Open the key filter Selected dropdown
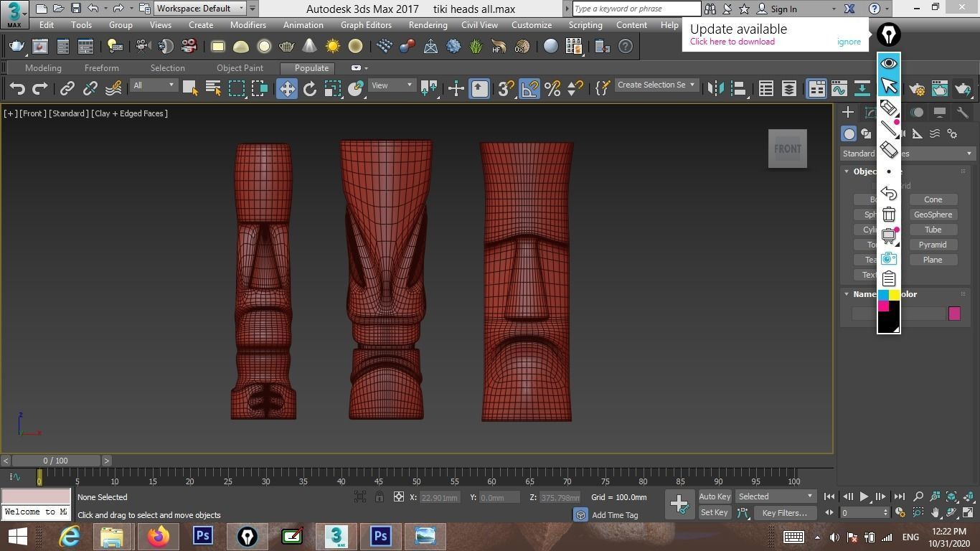 776,496
